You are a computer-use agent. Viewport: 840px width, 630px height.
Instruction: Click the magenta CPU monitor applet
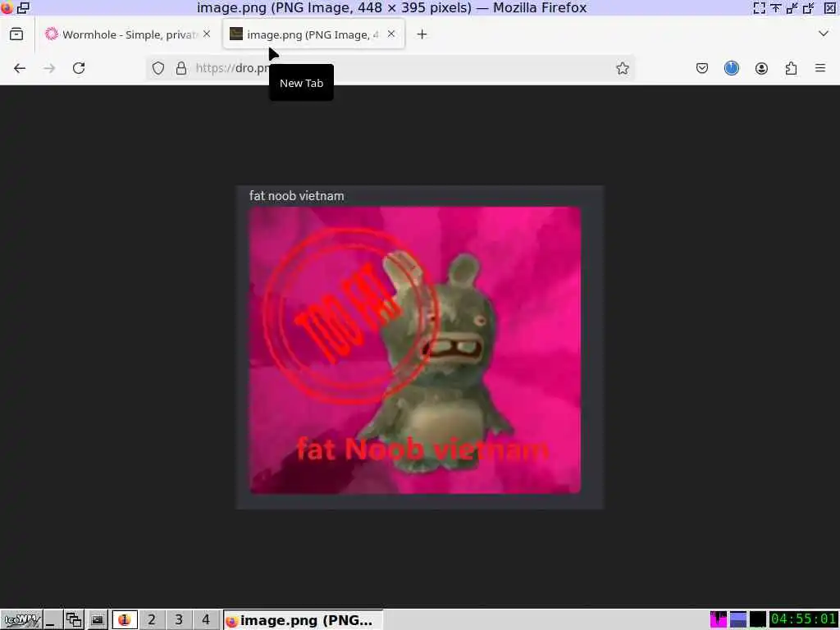(719, 619)
